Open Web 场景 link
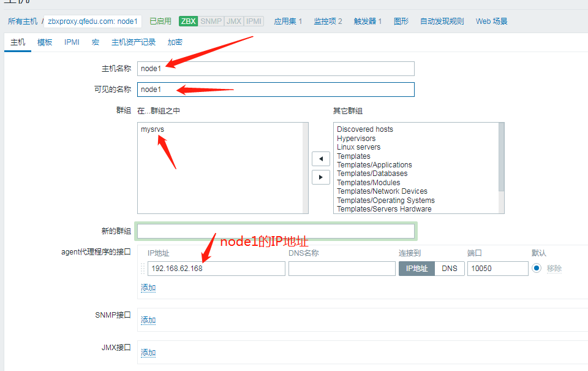Image resolution: width=588 pixels, height=371 pixels. (x=491, y=21)
